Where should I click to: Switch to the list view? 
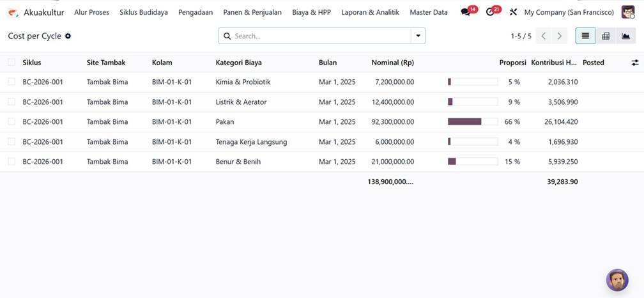pyautogui.click(x=585, y=36)
